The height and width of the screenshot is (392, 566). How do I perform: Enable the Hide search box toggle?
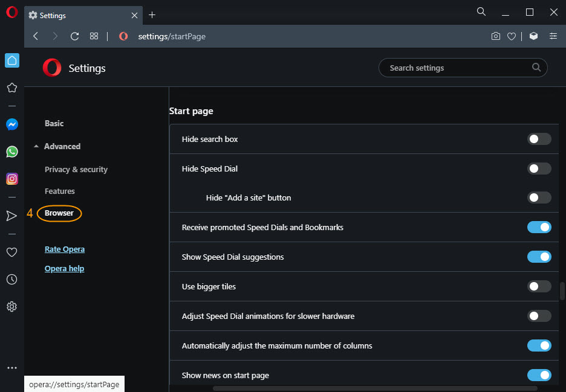(x=539, y=139)
